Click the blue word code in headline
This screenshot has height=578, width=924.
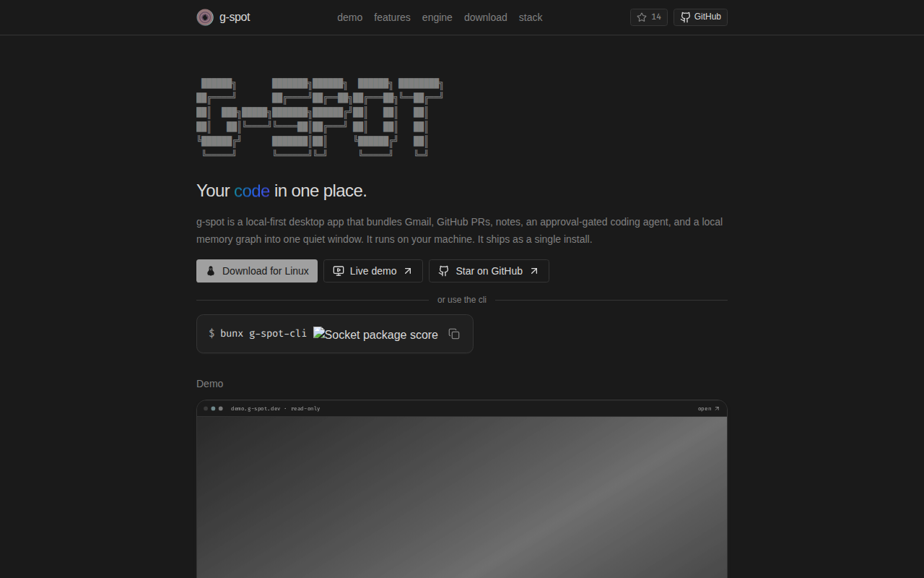tap(252, 191)
